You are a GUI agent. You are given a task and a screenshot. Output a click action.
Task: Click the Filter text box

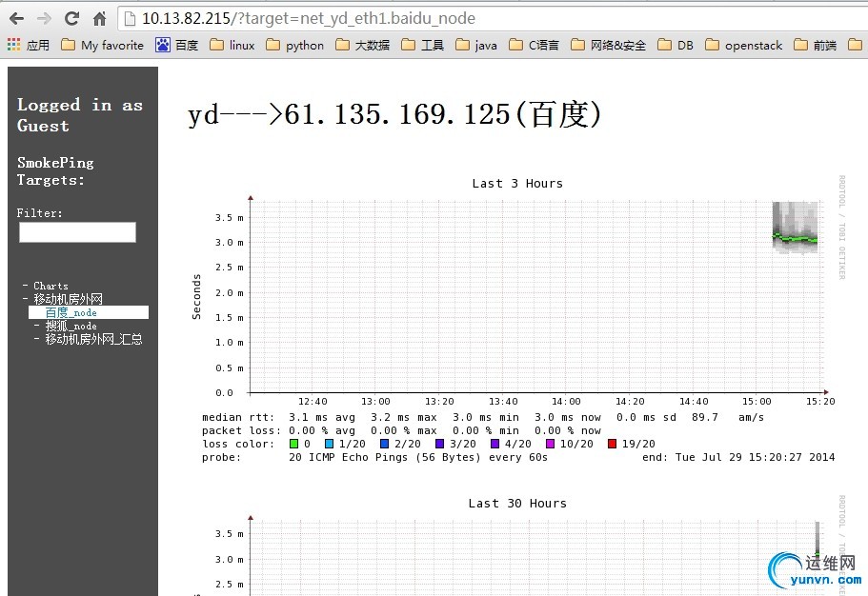(x=77, y=232)
